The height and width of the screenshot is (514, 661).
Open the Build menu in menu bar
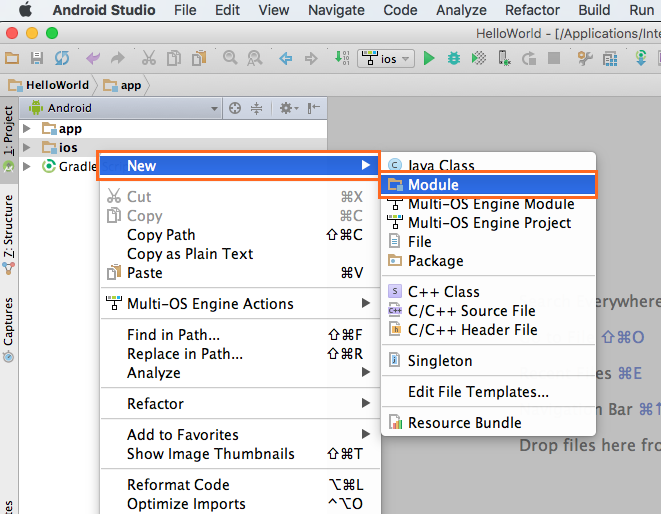(594, 10)
